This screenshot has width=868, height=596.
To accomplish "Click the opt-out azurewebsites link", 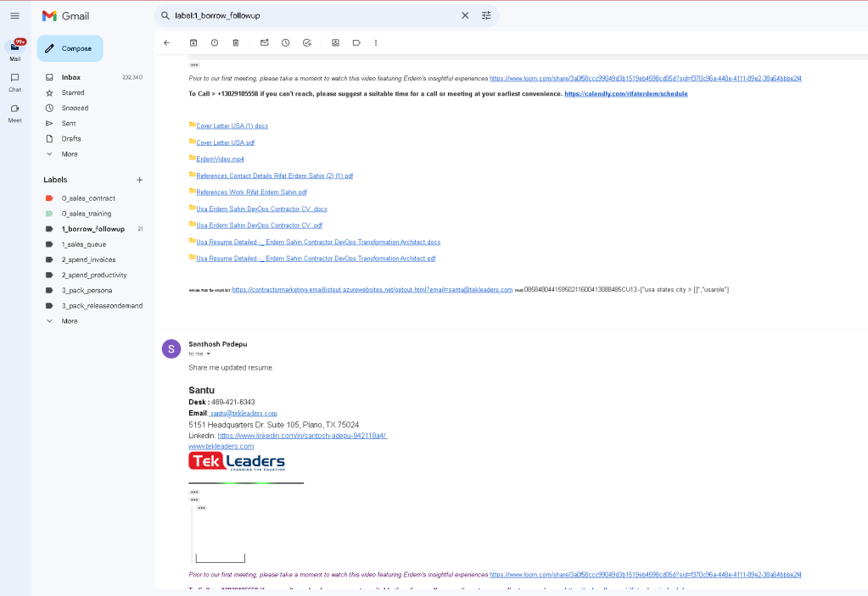I will point(372,290).
